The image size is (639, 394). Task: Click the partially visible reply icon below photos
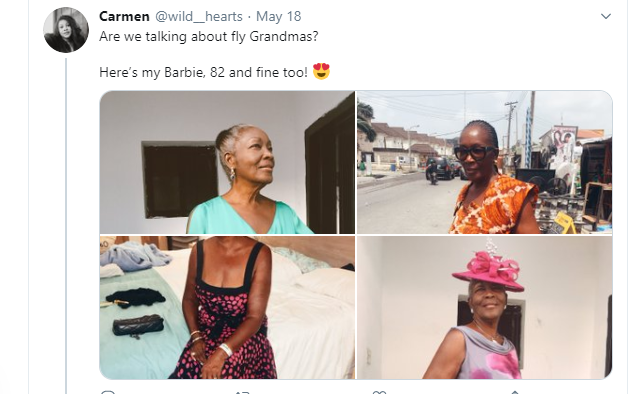click(108, 392)
